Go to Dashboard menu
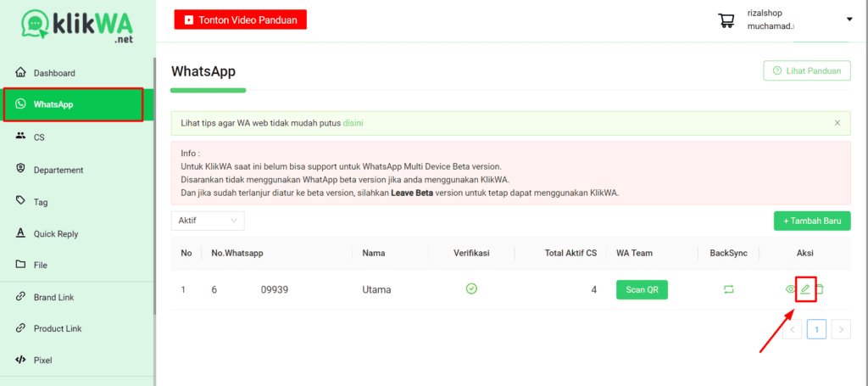This screenshot has height=386, width=868. (x=54, y=73)
